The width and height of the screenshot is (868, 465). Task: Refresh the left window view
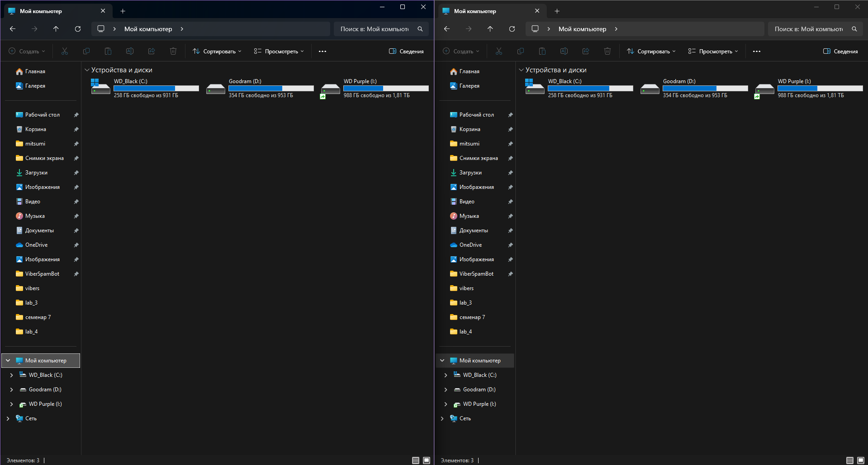78,29
